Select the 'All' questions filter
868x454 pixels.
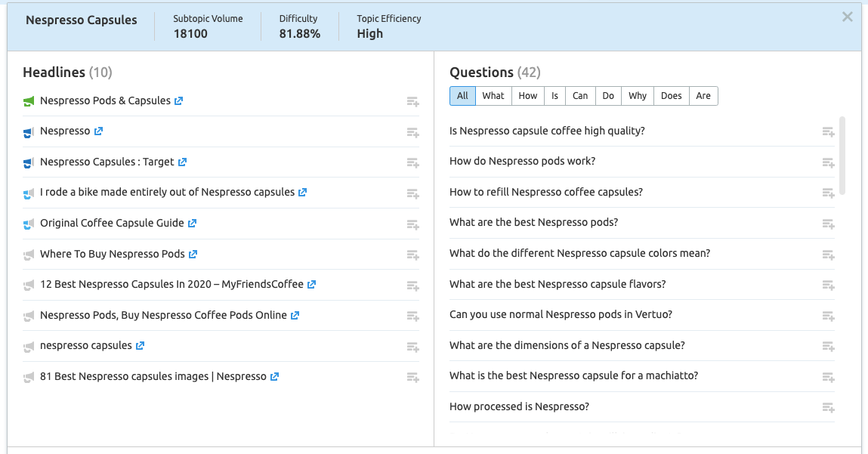[462, 96]
